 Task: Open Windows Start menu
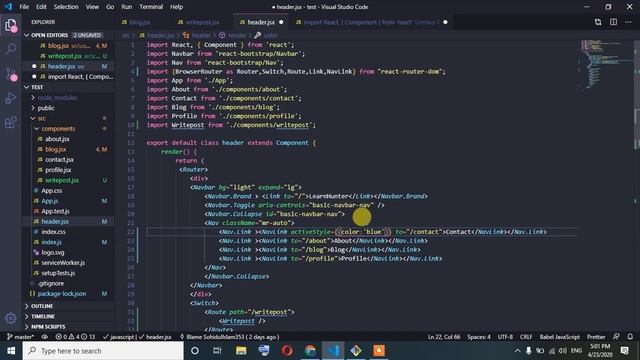point(11,351)
